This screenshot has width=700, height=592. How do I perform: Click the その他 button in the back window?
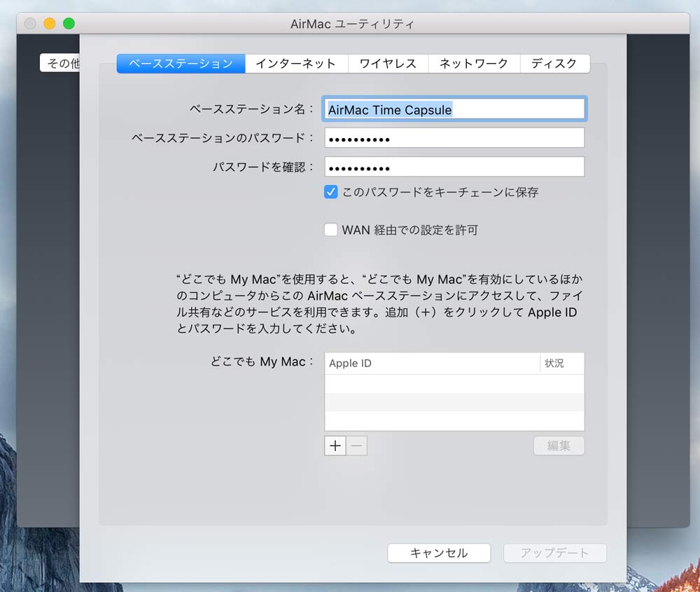point(60,63)
